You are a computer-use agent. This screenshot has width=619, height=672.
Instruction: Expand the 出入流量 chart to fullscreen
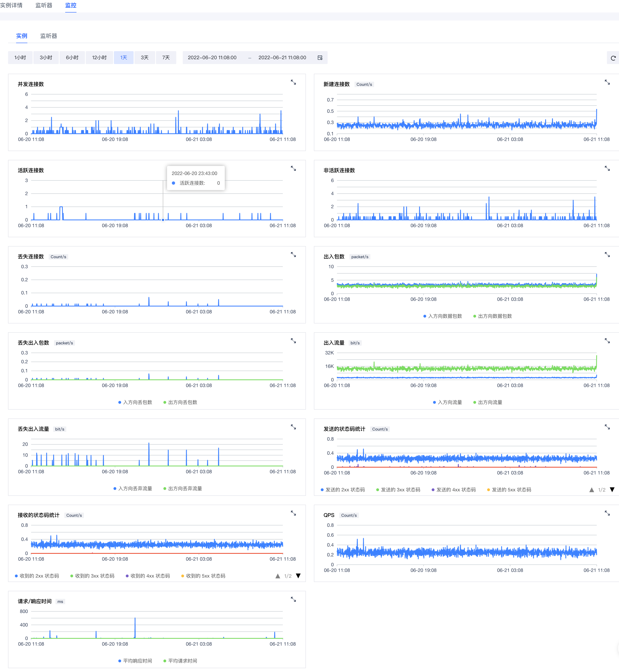[x=607, y=341]
